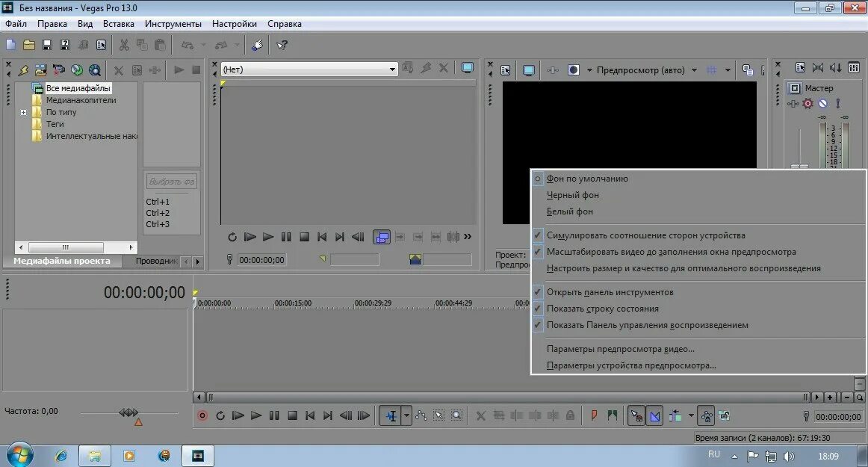The height and width of the screenshot is (467, 868).
Task: Expand the По типу tree folder
Action: pos(23,113)
